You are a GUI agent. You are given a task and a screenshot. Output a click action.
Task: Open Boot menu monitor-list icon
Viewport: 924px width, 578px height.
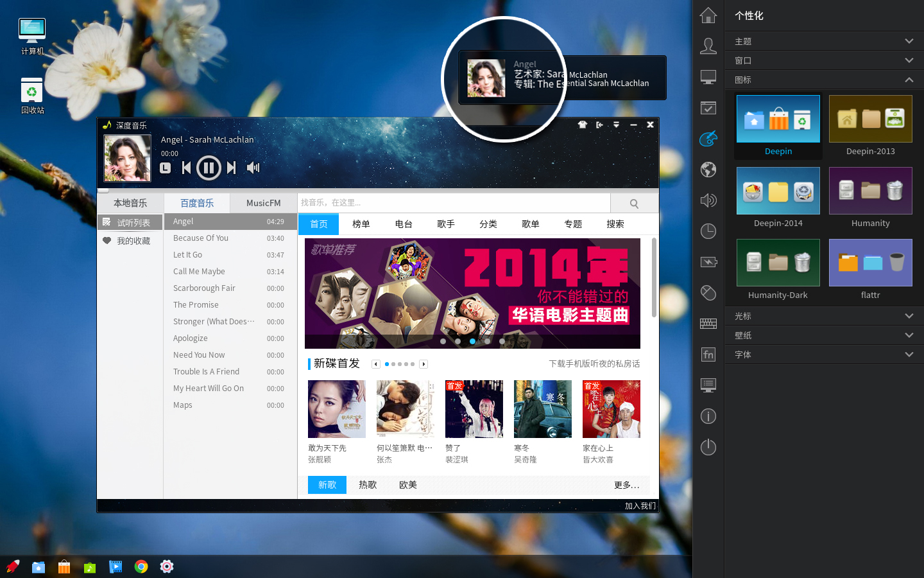point(708,385)
